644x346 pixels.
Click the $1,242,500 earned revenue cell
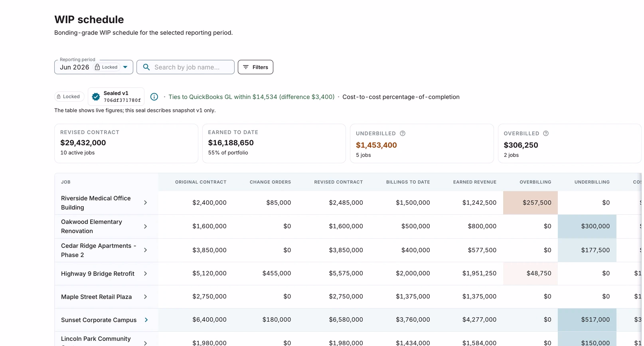click(x=479, y=203)
